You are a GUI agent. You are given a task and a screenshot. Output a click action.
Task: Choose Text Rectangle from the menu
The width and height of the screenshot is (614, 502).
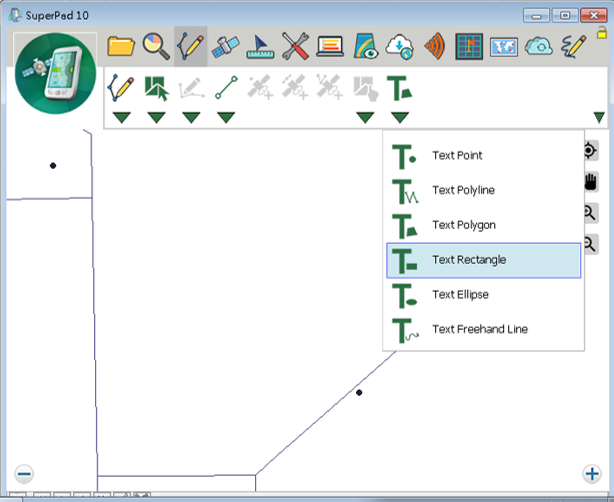click(x=484, y=260)
